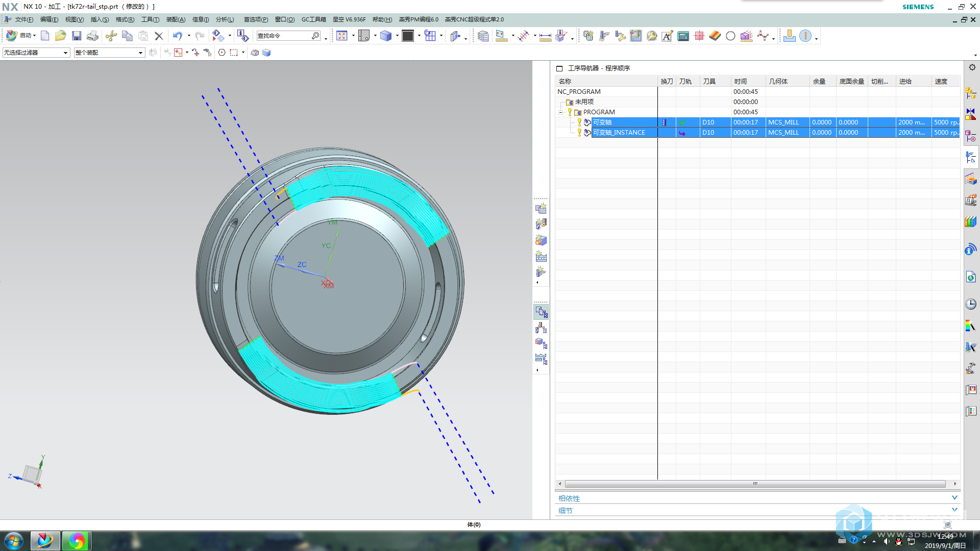The image size is (980, 551).
Task: Open the navigator settings gear icon
Action: coord(972,67)
